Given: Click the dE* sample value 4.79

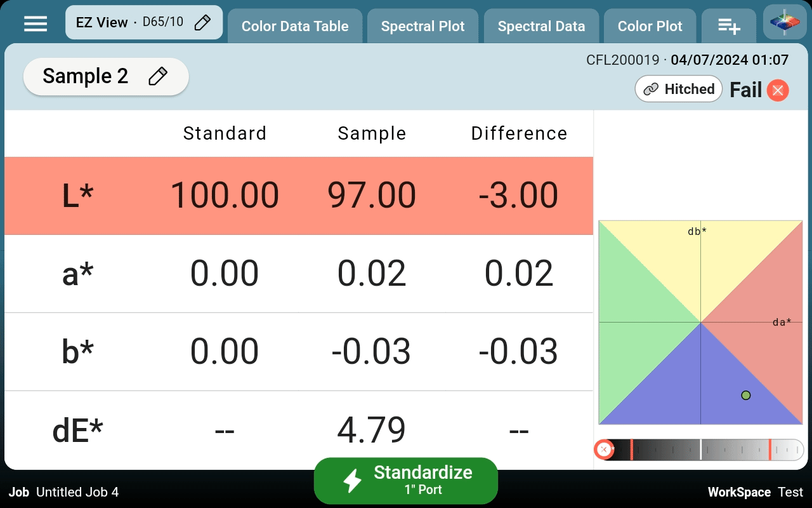Looking at the screenshot, I should coord(372,431).
